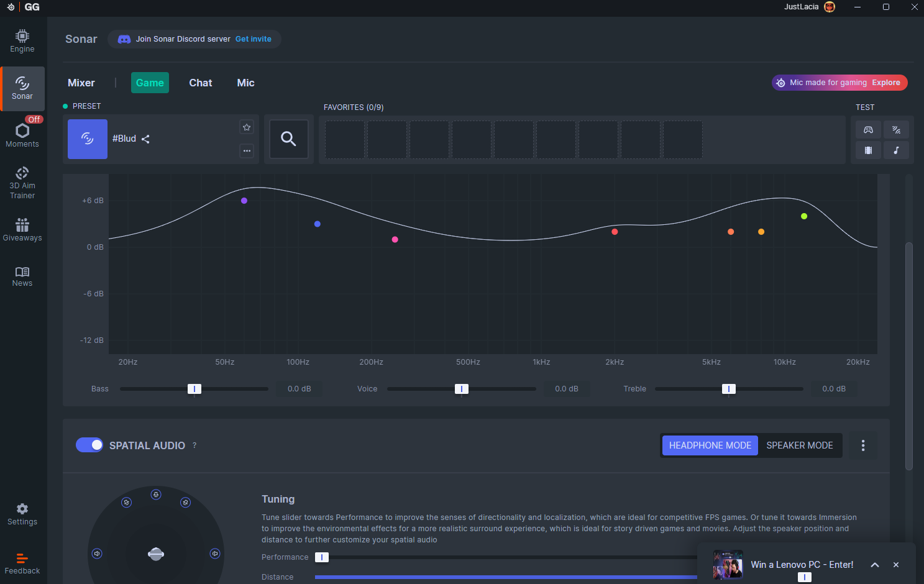Open Moments in the sidebar
Image resolution: width=924 pixels, height=584 pixels.
[22, 135]
